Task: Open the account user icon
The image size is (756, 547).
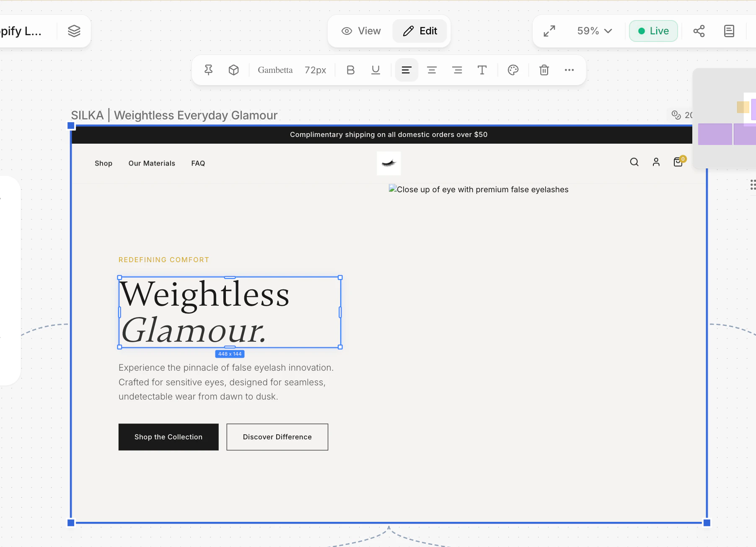Action: pos(656,162)
